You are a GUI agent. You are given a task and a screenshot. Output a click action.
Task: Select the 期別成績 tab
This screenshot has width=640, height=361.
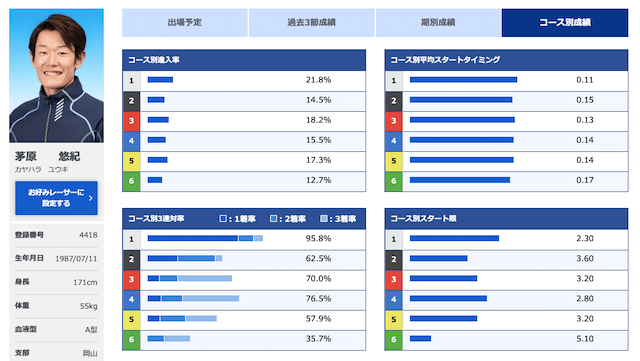pyautogui.click(x=438, y=23)
